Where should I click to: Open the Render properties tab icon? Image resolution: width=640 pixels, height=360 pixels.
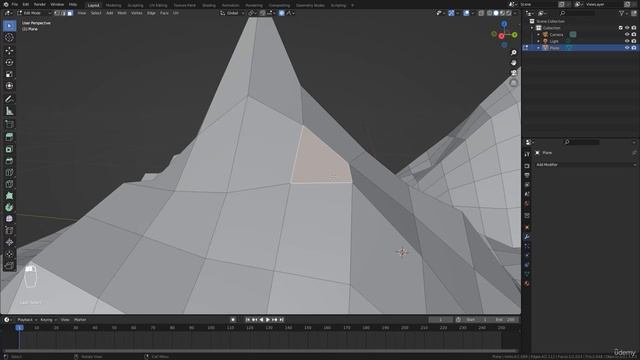527,166
